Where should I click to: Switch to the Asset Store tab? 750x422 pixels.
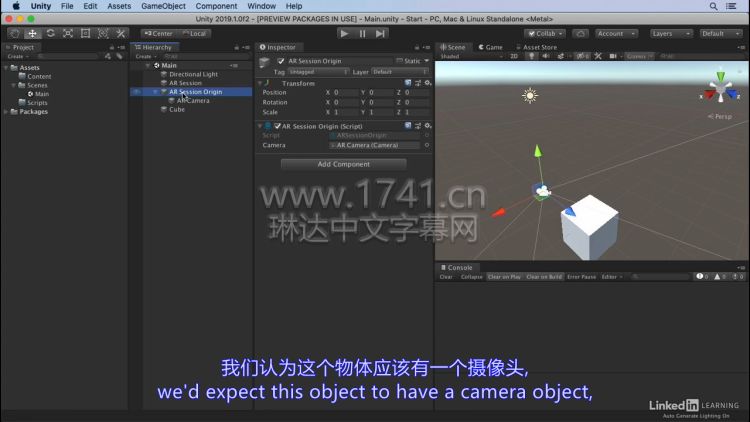[536, 47]
